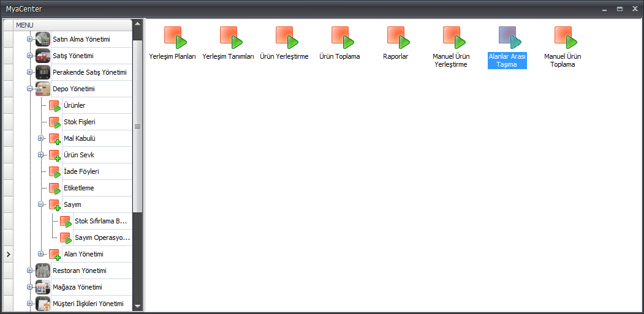This screenshot has height=314, width=644.
Task: Open the Yerleşim Tanımları icon
Action: (x=231, y=37)
